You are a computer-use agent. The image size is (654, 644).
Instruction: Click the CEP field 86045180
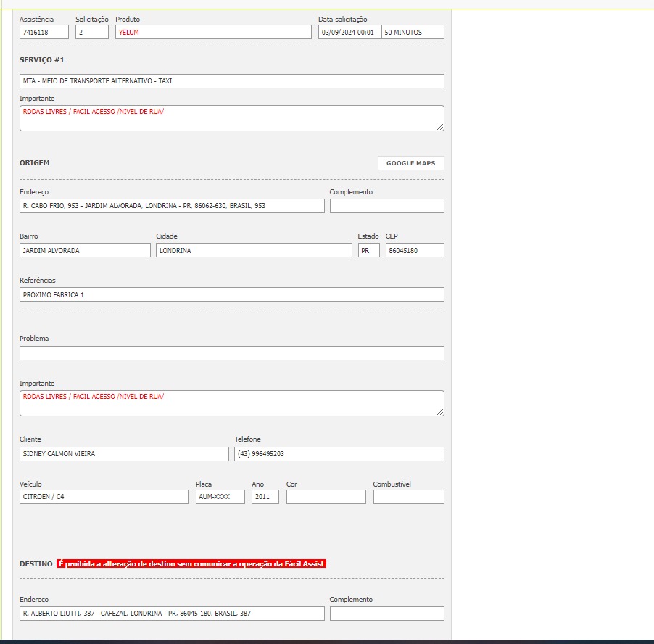coord(414,250)
